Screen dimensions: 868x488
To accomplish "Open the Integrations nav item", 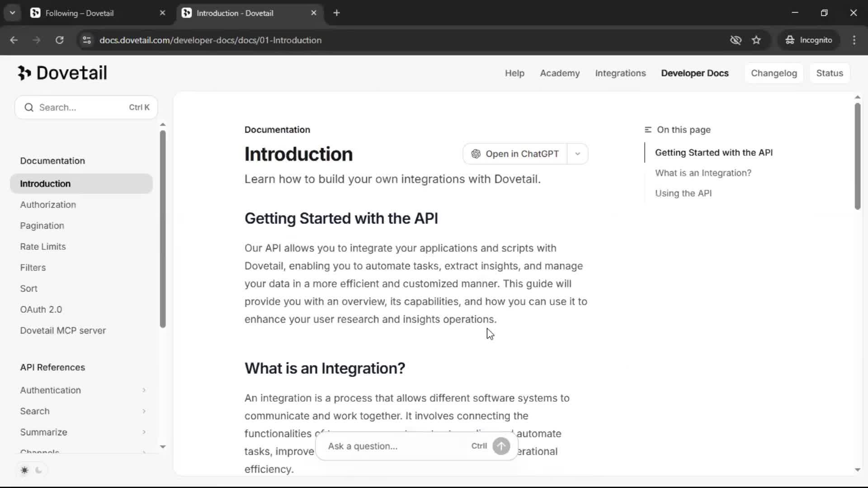I will point(620,73).
